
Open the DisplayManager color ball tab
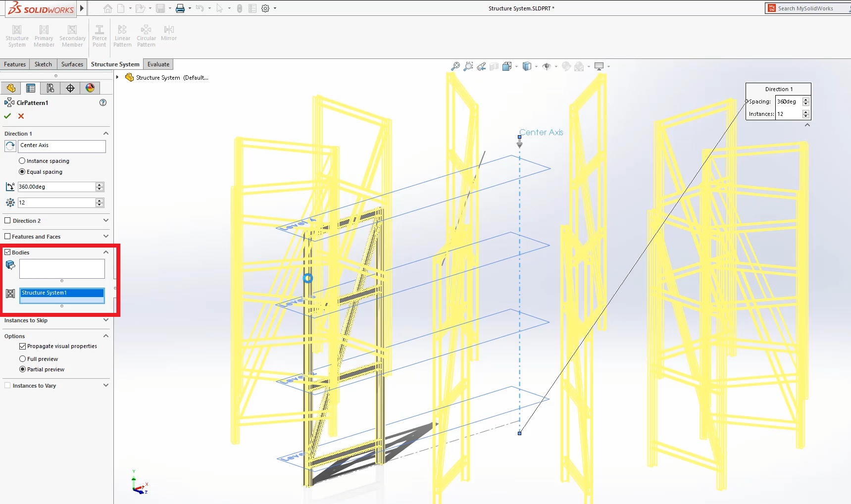point(90,88)
